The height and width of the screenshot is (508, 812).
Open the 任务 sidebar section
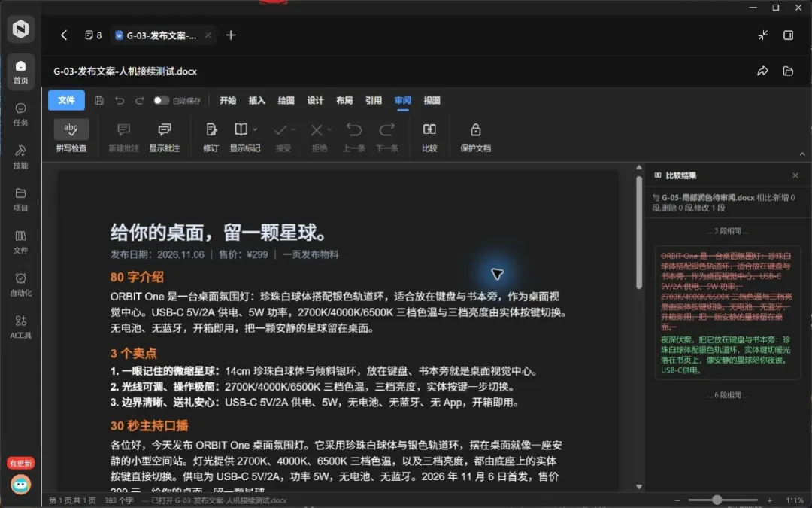tap(21, 114)
